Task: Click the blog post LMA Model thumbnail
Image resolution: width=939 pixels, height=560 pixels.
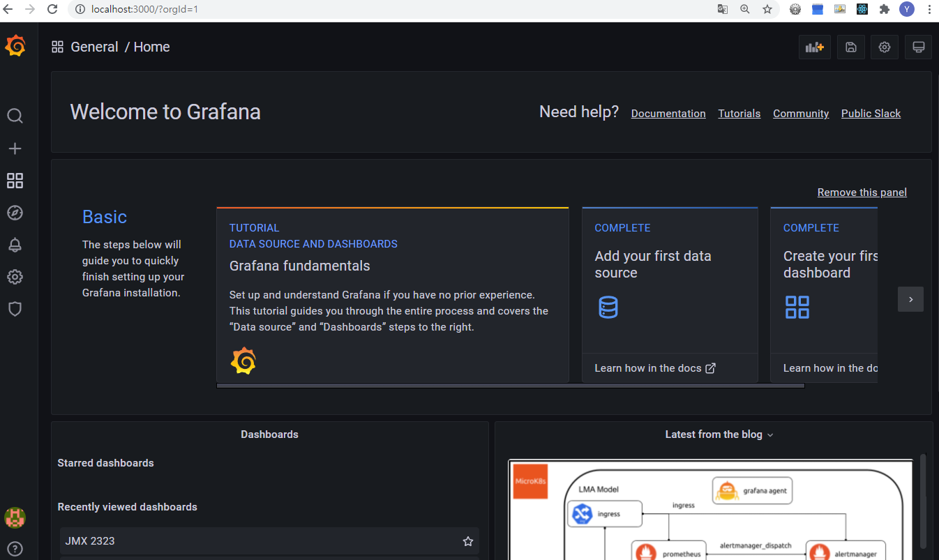Action: click(710, 509)
